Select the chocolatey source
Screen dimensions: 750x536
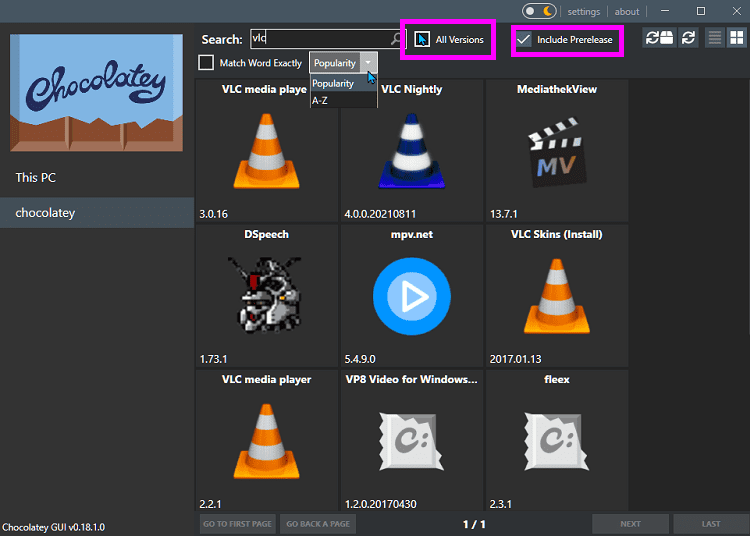(x=97, y=213)
